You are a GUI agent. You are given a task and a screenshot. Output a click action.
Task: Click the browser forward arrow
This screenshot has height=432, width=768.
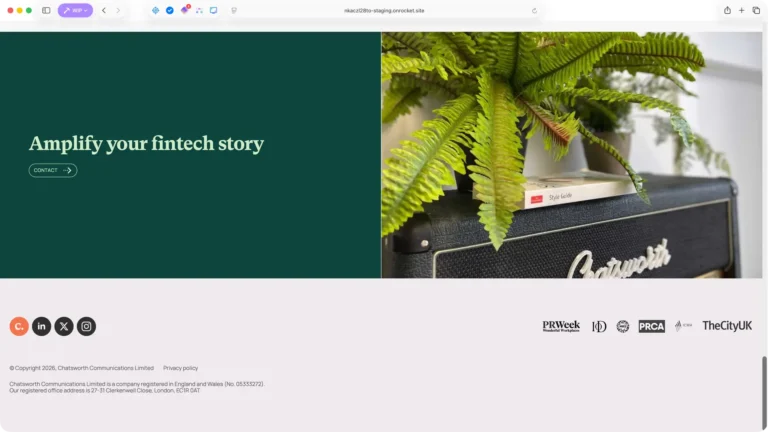click(x=118, y=10)
